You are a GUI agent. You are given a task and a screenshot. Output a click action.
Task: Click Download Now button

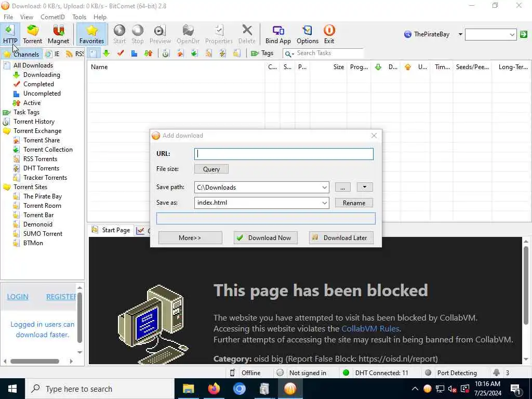[x=265, y=238]
